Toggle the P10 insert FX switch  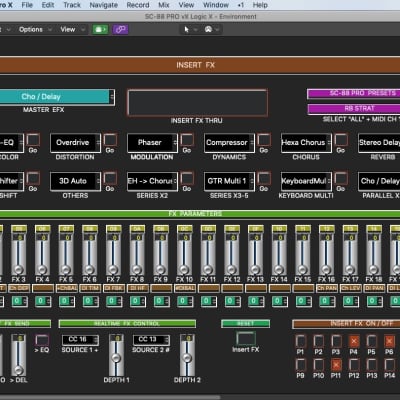click(318, 365)
